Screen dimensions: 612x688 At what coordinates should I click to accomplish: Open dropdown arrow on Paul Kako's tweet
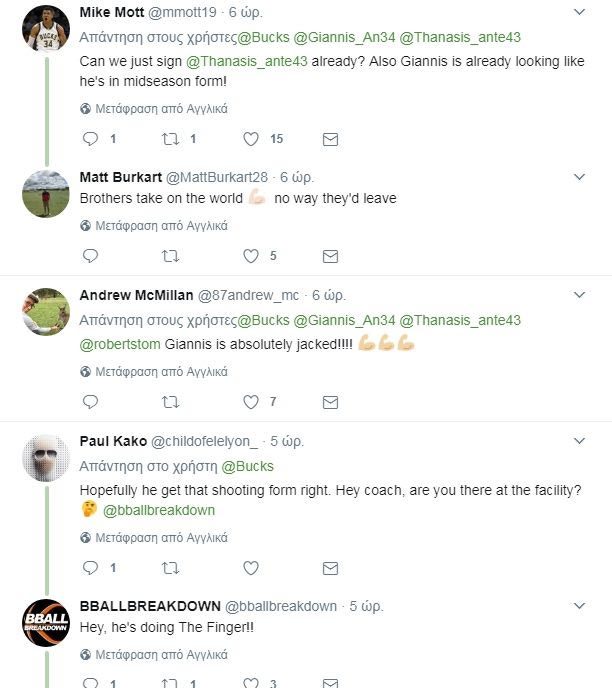[x=579, y=441]
